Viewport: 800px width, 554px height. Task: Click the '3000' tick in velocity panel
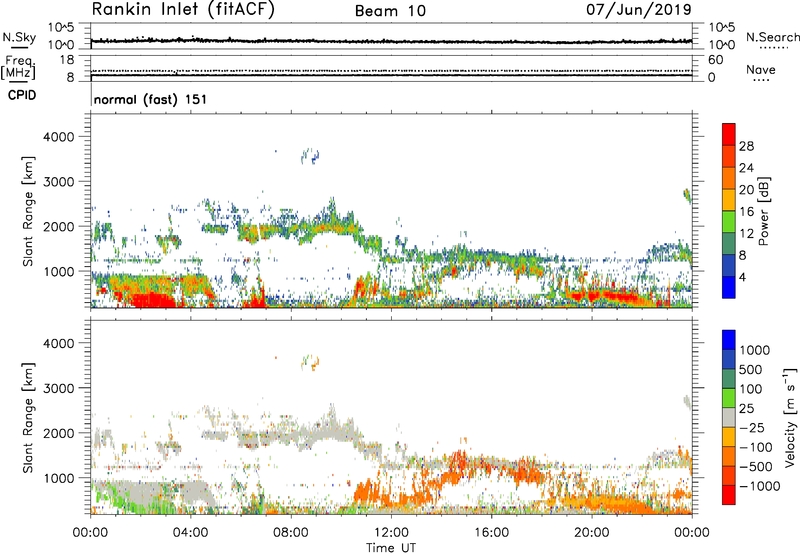pos(58,388)
